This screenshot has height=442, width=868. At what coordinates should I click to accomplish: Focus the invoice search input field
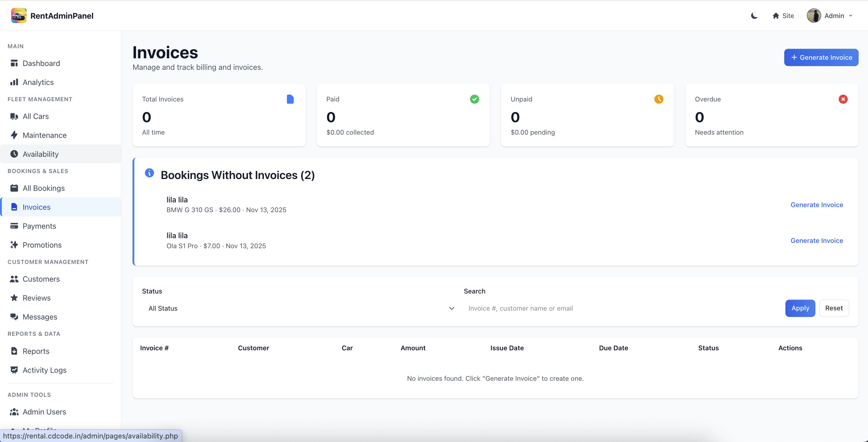623,308
